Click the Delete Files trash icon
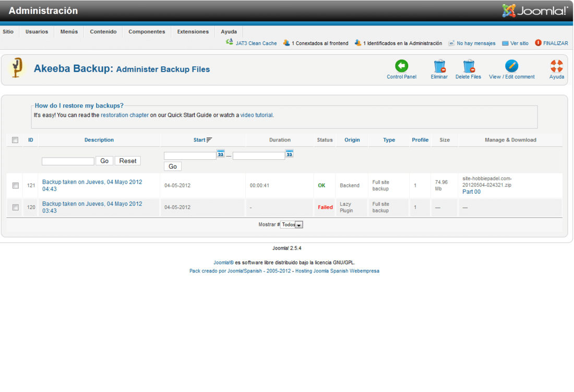 click(x=468, y=66)
